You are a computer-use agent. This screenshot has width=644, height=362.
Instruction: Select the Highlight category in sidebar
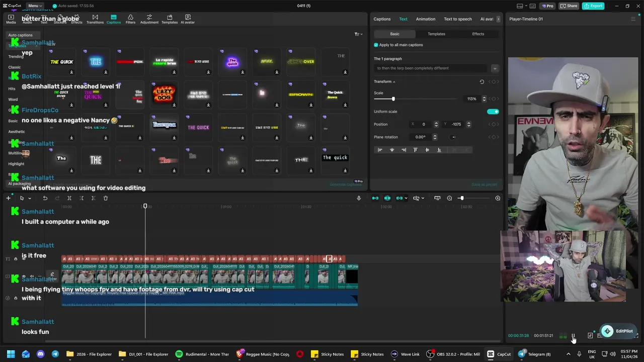pyautogui.click(x=16, y=164)
